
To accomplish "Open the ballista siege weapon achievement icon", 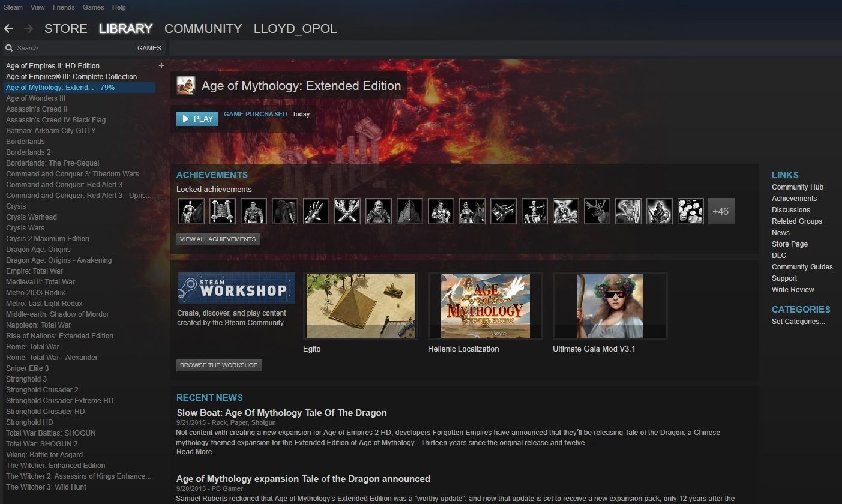I will coord(504,211).
